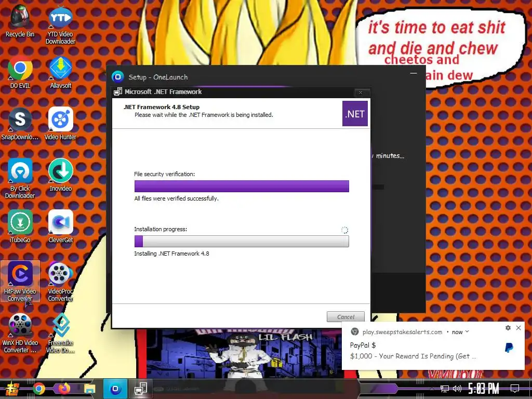Screen dimensions: 532x399
Task: Select WinX HD Video Converter icon
Action: point(20,333)
